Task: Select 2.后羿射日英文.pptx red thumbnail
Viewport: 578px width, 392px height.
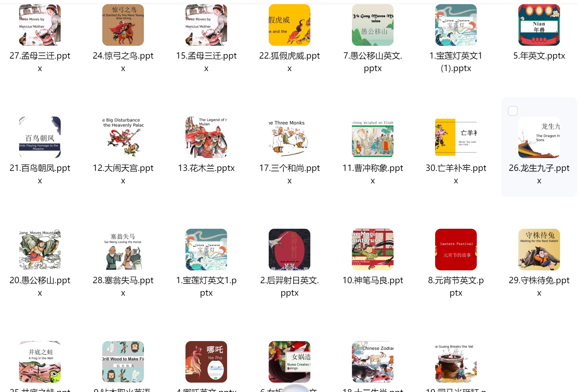Action: click(x=290, y=250)
